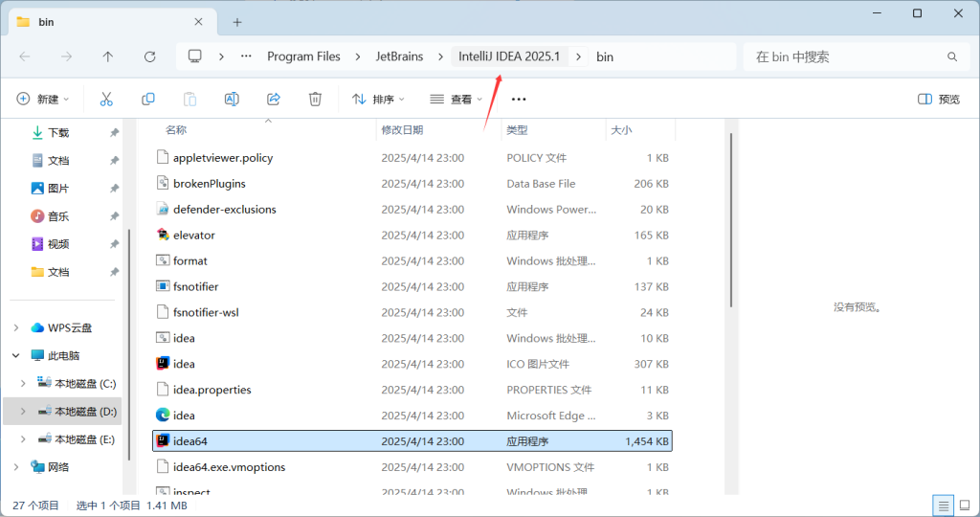Switch to large icons view in status bar
The height and width of the screenshot is (517, 980).
click(964, 505)
